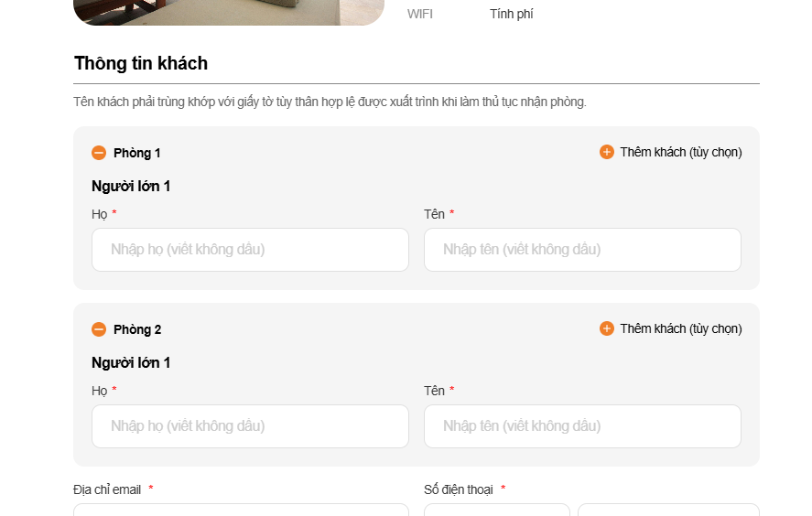Viewport: 812px width, 516px height.
Task: Click the rightmost Số điện thoại number field
Action: tap(668, 510)
